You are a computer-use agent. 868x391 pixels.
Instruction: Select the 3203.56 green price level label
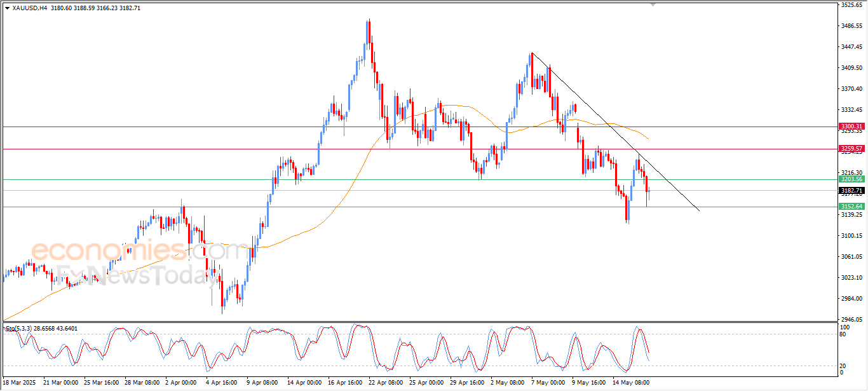(851, 179)
